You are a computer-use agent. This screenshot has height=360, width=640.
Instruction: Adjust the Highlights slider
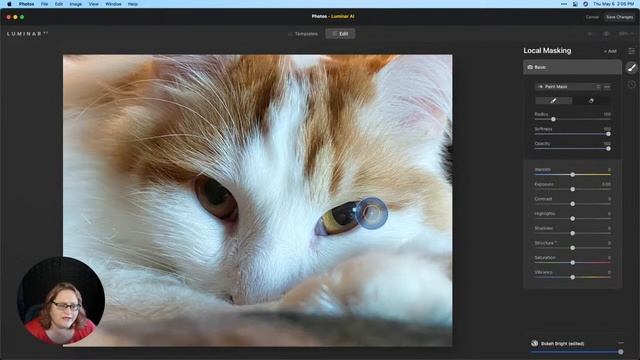[573, 218]
